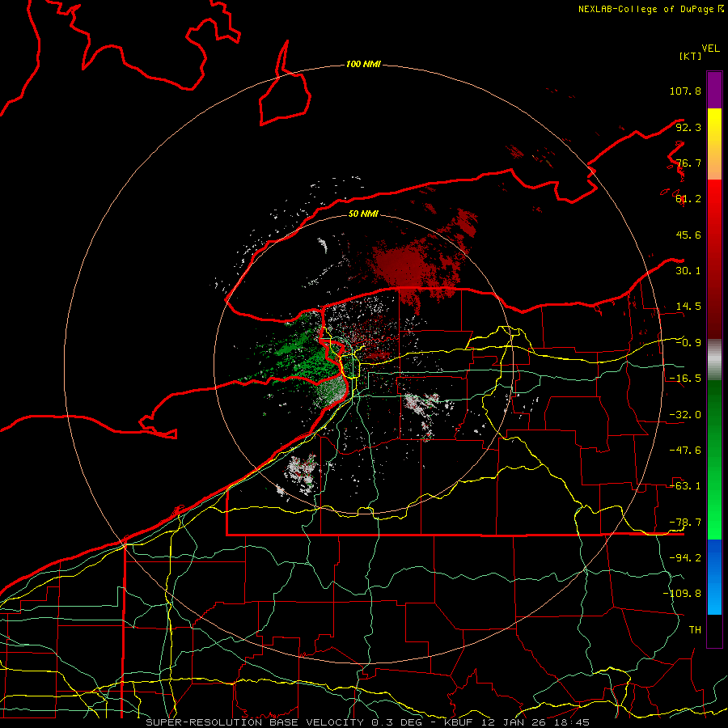Select the -109.8 scale value

(x=682, y=594)
